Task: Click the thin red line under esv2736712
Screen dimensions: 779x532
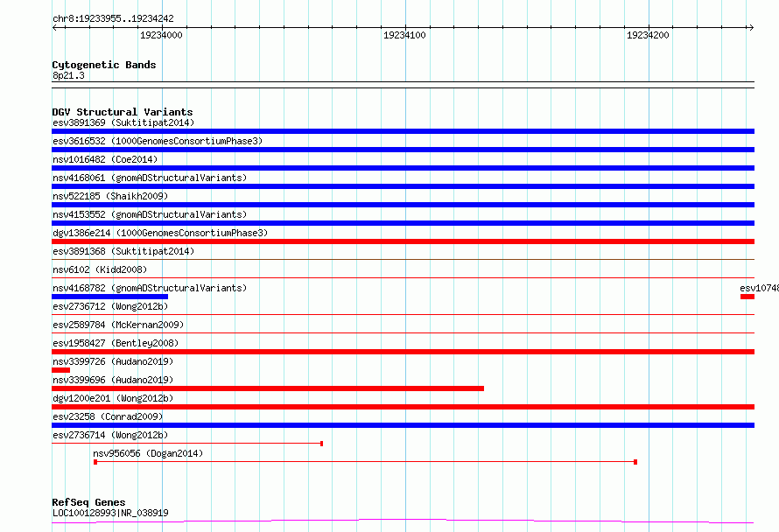Action: pos(403,314)
